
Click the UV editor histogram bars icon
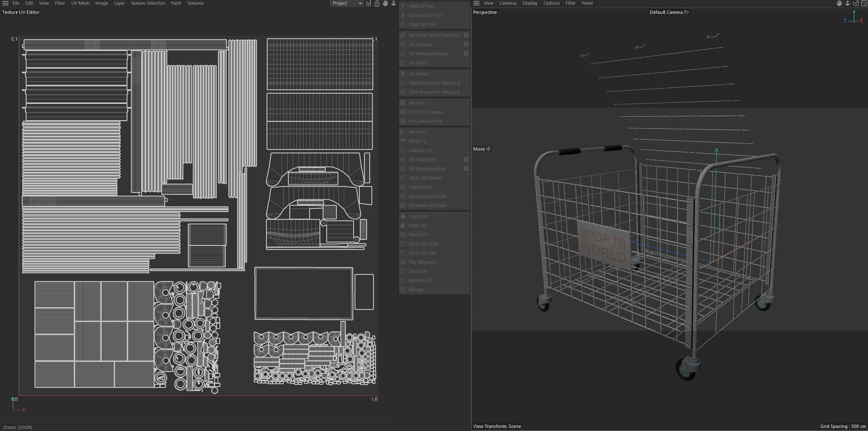click(369, 3)
